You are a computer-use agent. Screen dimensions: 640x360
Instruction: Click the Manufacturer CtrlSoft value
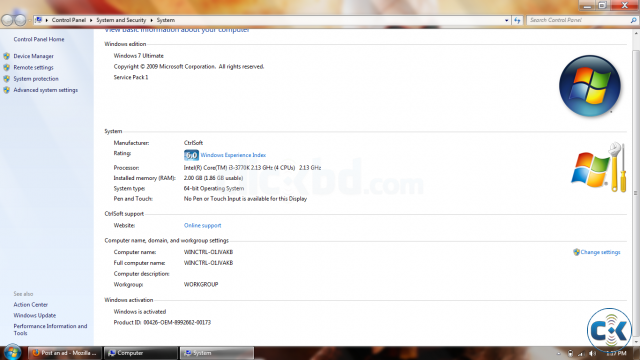point(193,143)
